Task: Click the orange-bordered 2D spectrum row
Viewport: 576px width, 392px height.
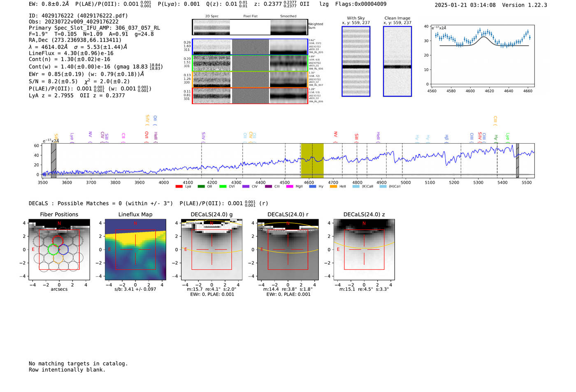Action: 250,79
